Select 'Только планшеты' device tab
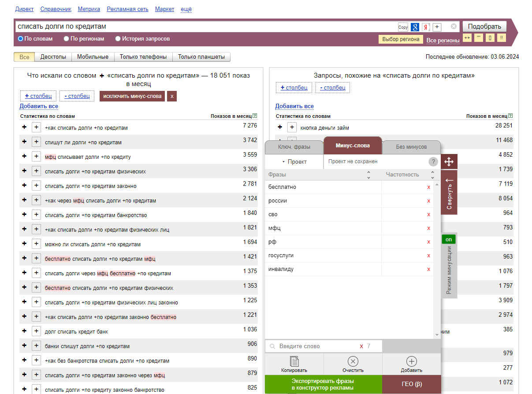Viewport: 532px width, 394px height. pyautogui.click(x=201, y=57)
